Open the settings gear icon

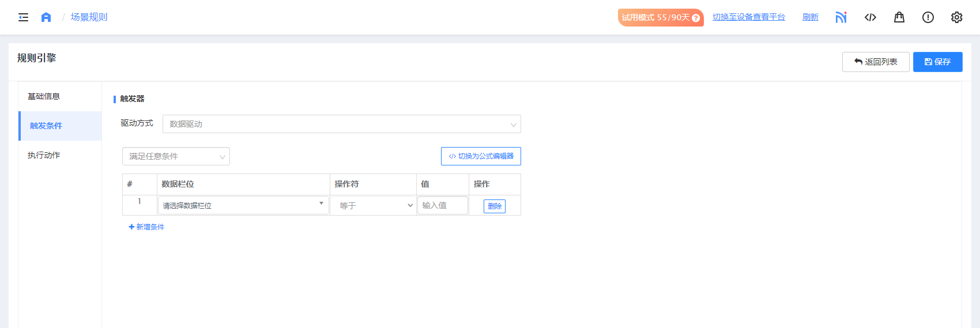[957, 17]
